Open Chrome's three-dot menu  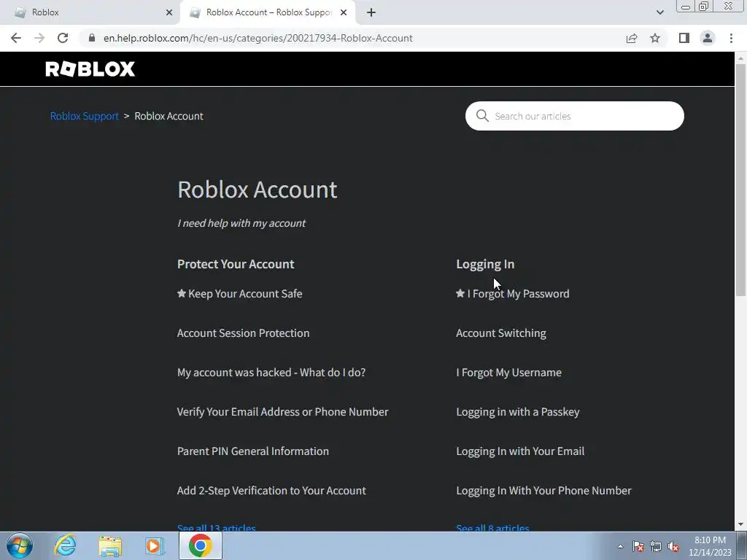coord(731,38)
